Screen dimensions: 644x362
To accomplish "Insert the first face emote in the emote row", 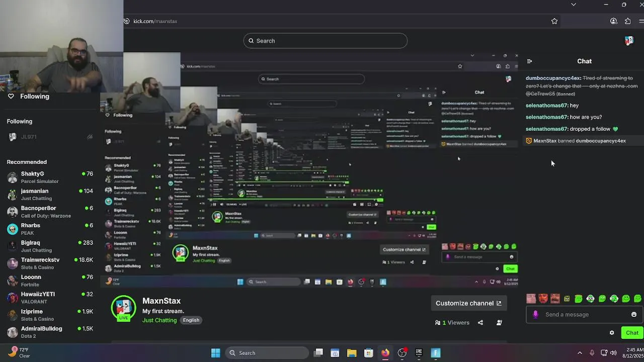I will click(x=531, y=299).
